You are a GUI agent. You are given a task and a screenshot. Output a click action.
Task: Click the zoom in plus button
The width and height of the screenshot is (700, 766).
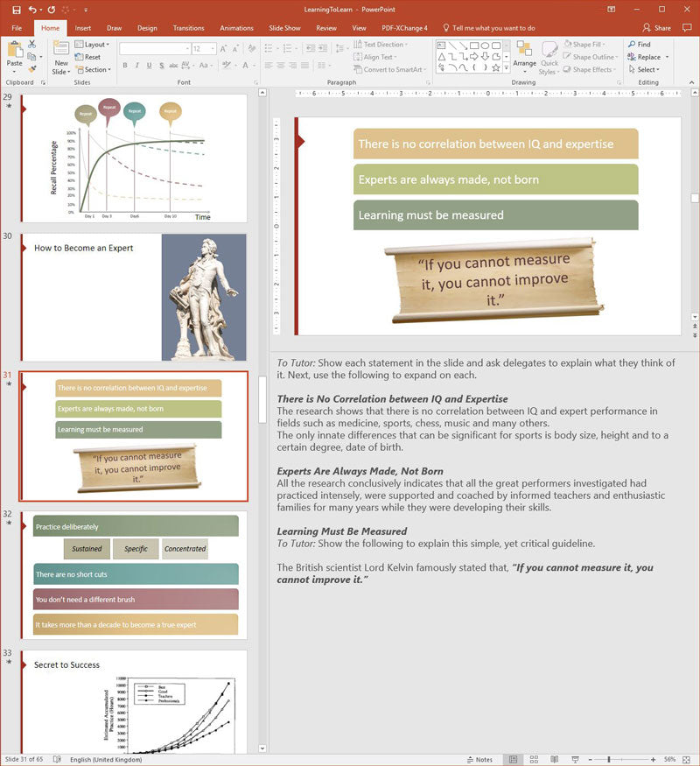point(653,759)
